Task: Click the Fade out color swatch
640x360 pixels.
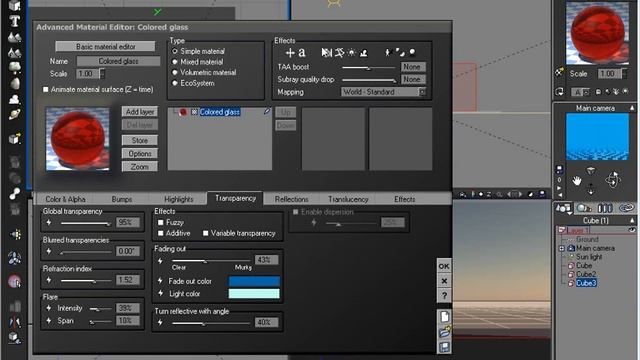Action: (254, 281)
